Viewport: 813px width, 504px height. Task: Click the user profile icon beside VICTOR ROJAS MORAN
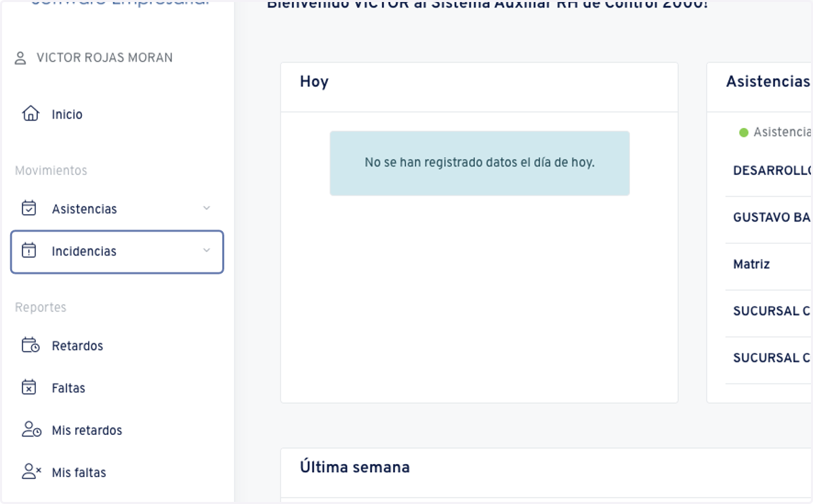[20, 58]
